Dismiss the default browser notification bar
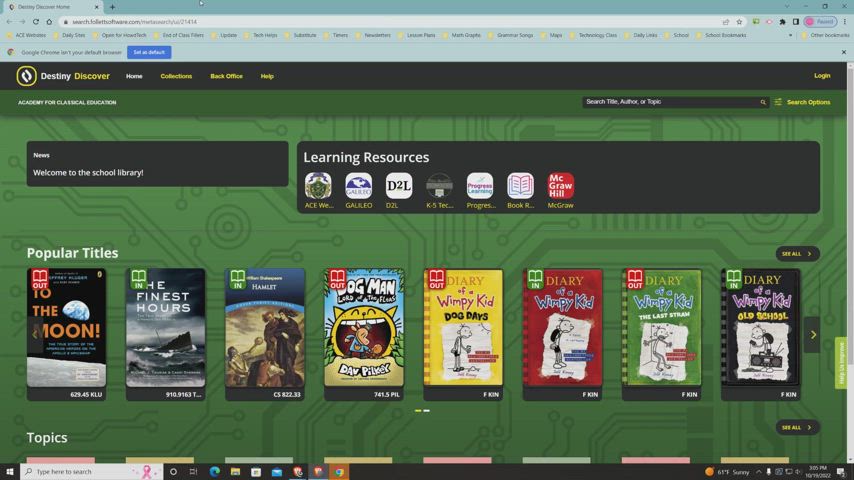This screenshot has height=480, width=854. (844, 52)
